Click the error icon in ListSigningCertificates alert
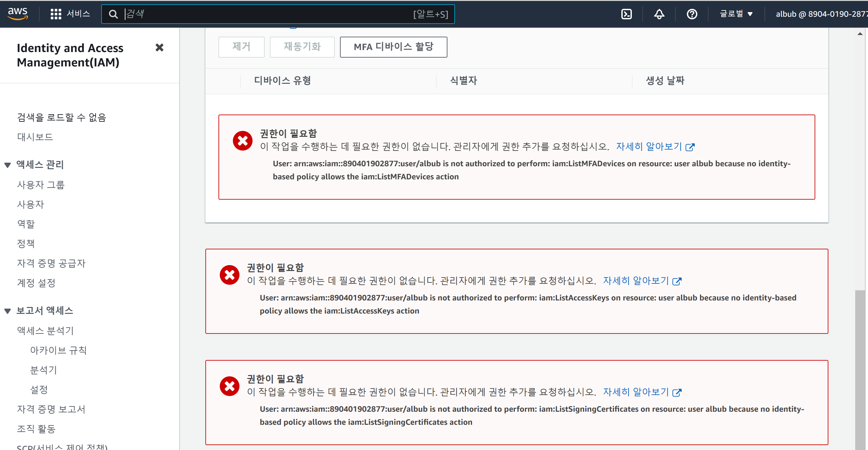The image size is (868, 450). coord(230,386)
